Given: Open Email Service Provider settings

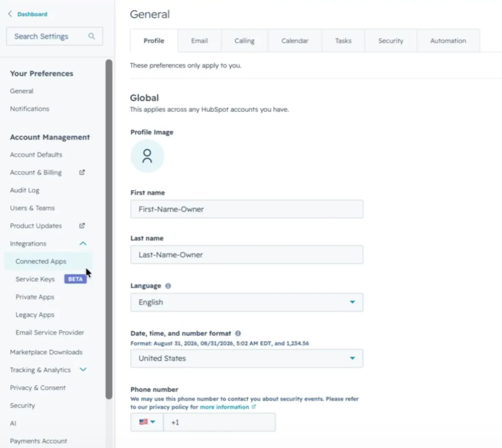Looking at the screenshot, I should point(50,332).
